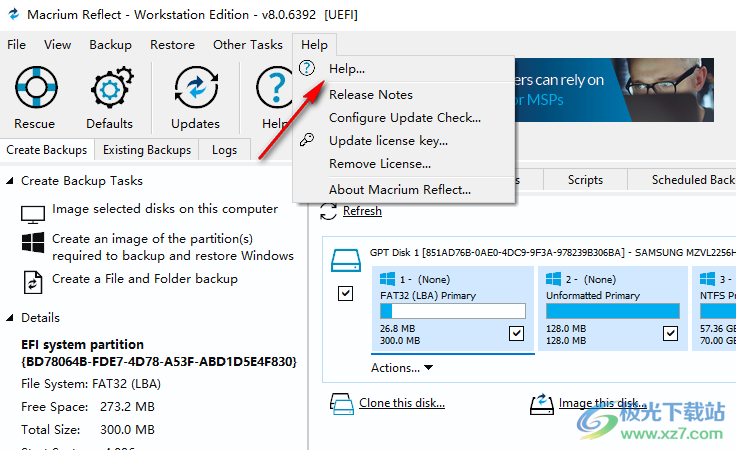Click the Rescue lifebuoy icon
The width and height of the screenshot is (736, 450).
36,87
